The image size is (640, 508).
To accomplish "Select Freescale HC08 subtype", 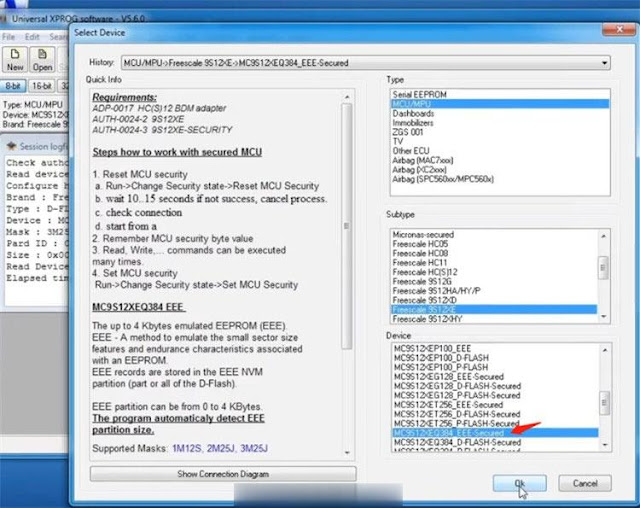I will coord(494,253).
